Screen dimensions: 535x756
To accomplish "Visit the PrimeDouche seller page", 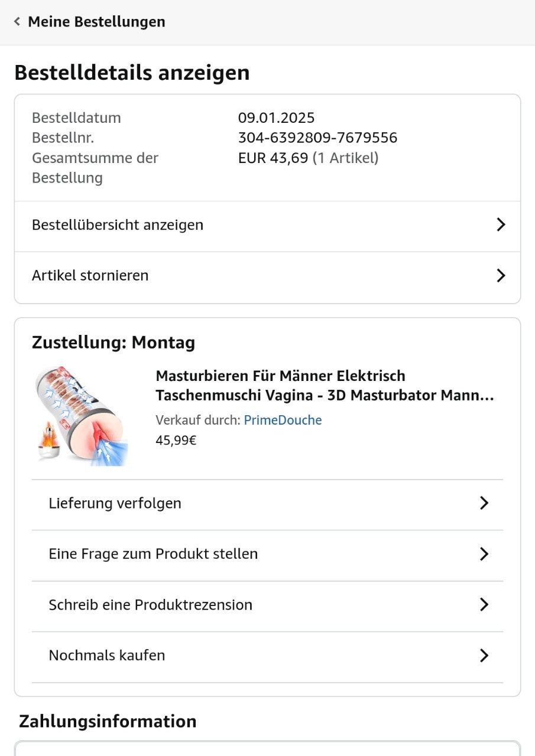I will [283, 421].
